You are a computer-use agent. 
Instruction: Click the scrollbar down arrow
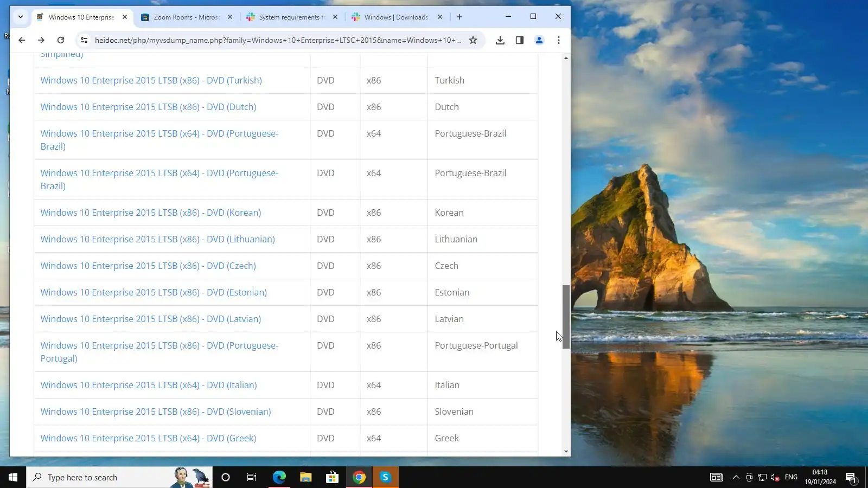(566, 451)
